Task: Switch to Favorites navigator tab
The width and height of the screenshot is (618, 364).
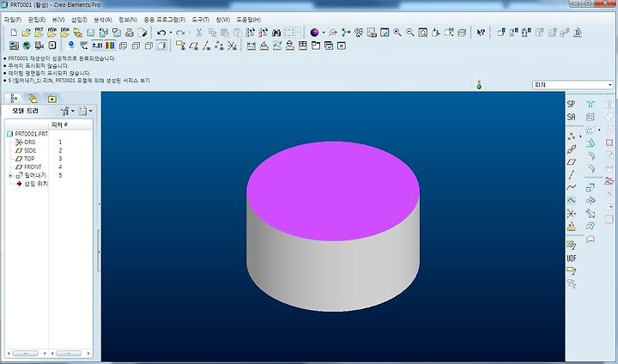Action: point(52,99)
